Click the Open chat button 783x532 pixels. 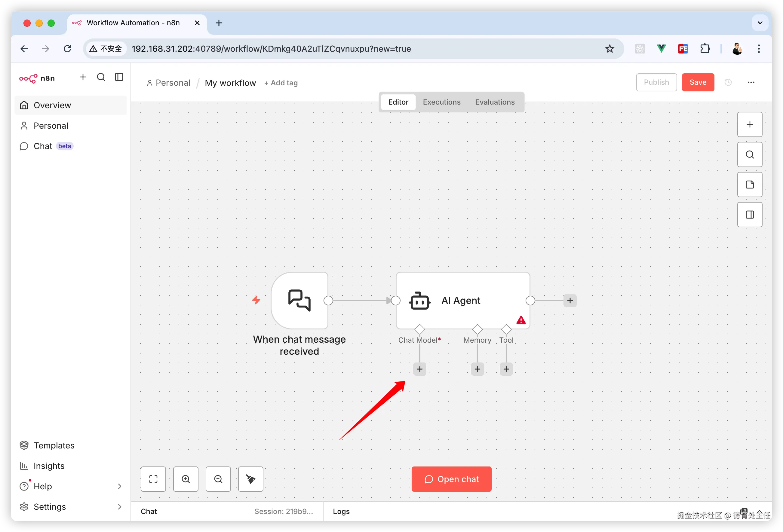451,479
